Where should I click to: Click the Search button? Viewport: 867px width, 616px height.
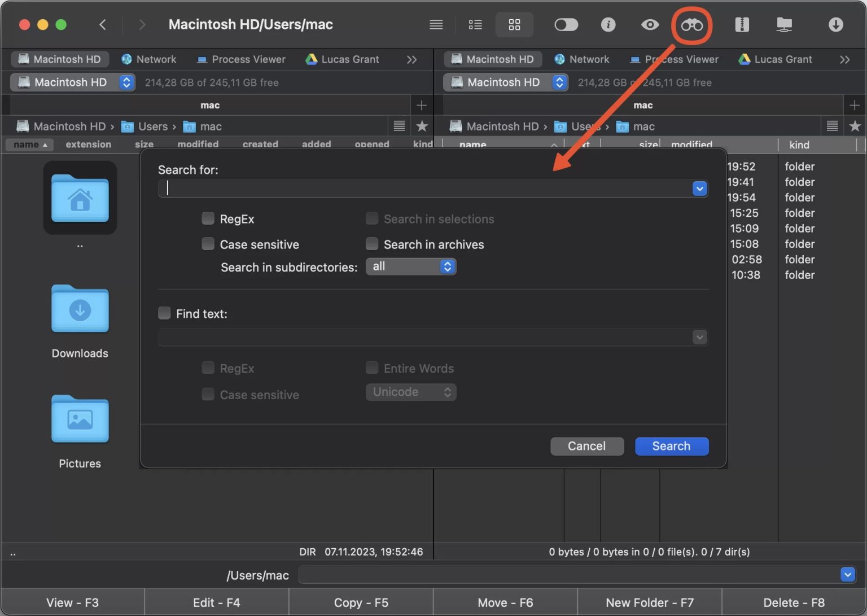point(671,446)
